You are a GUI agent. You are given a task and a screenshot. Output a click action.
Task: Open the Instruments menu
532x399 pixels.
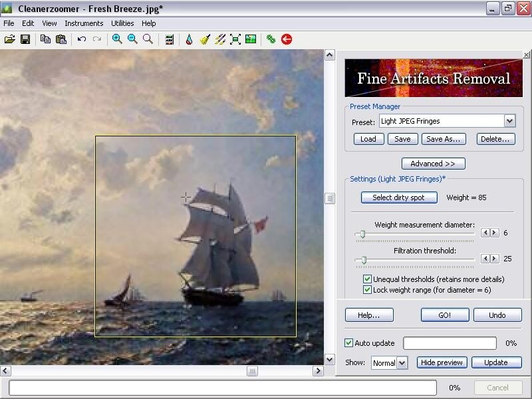84,23
